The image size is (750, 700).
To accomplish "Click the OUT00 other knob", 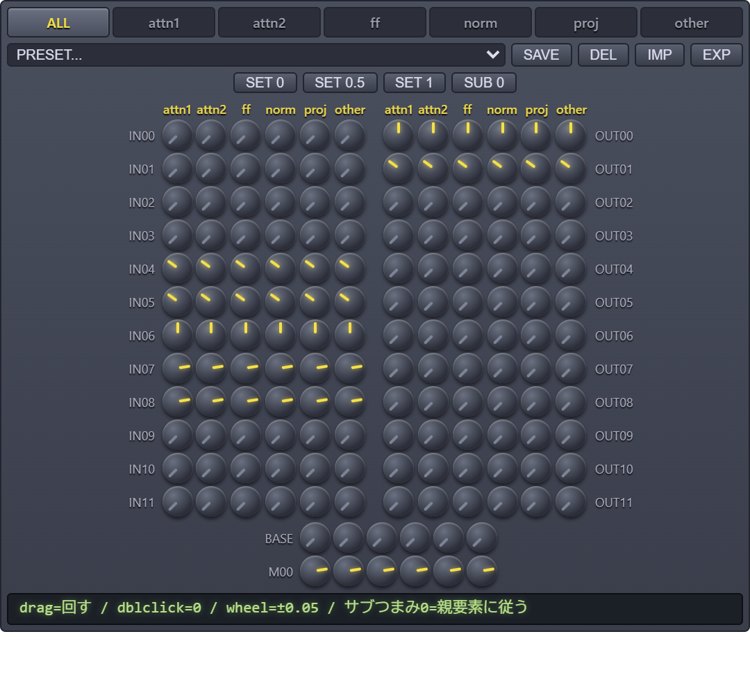I will coord(571,135).
